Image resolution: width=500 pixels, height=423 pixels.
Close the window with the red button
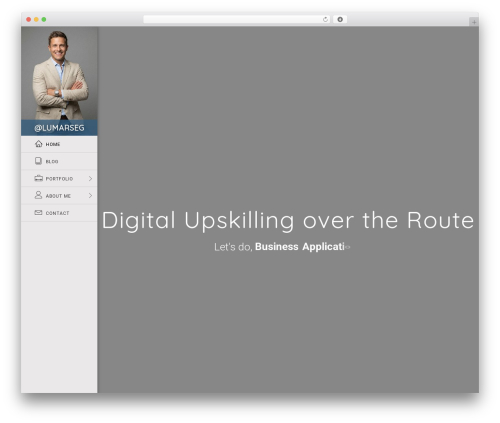tap(29, 20)
